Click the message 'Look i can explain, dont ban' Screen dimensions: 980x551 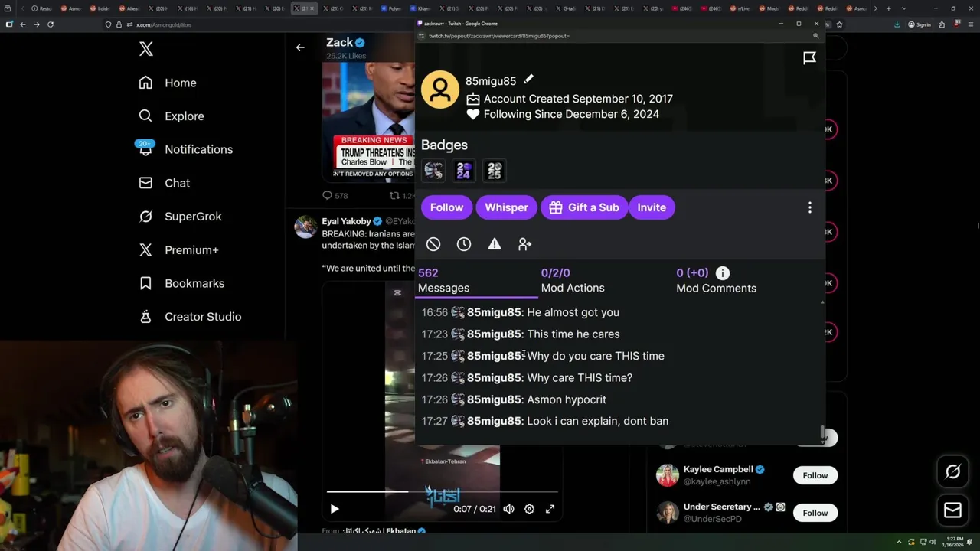click(598, 422)
